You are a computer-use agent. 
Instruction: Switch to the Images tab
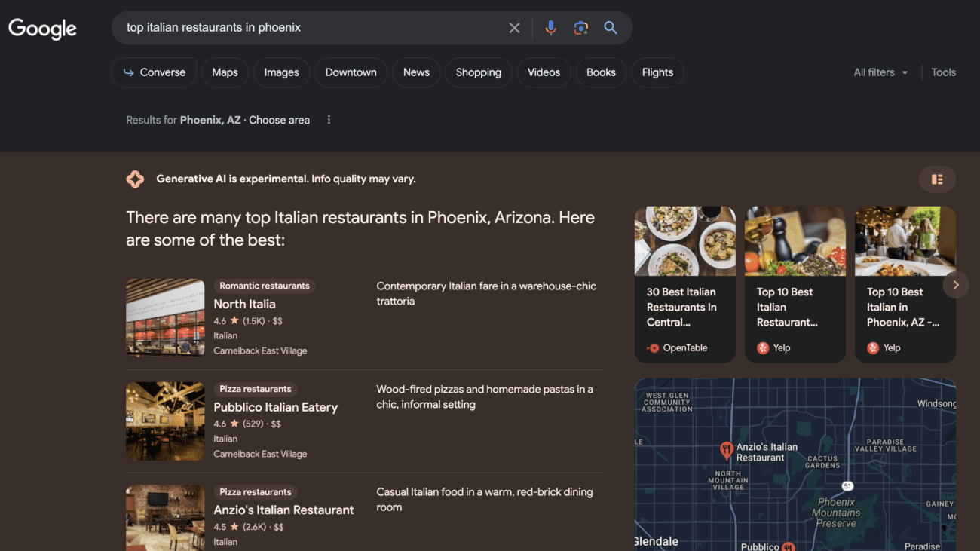(x=281, y=72)
